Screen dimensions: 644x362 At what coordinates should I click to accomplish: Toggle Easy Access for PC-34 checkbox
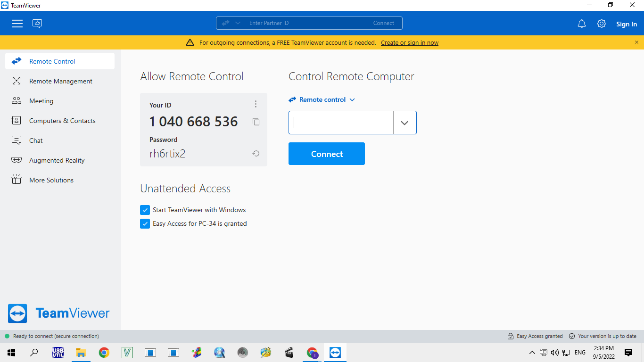[145, 224]
